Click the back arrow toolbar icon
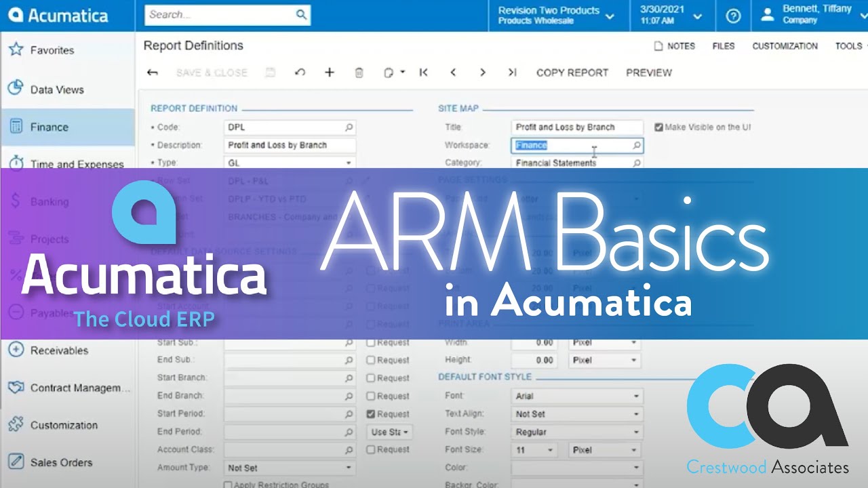Screen dimensions: 868x488 pyautogui.click(x=153, y=73)
